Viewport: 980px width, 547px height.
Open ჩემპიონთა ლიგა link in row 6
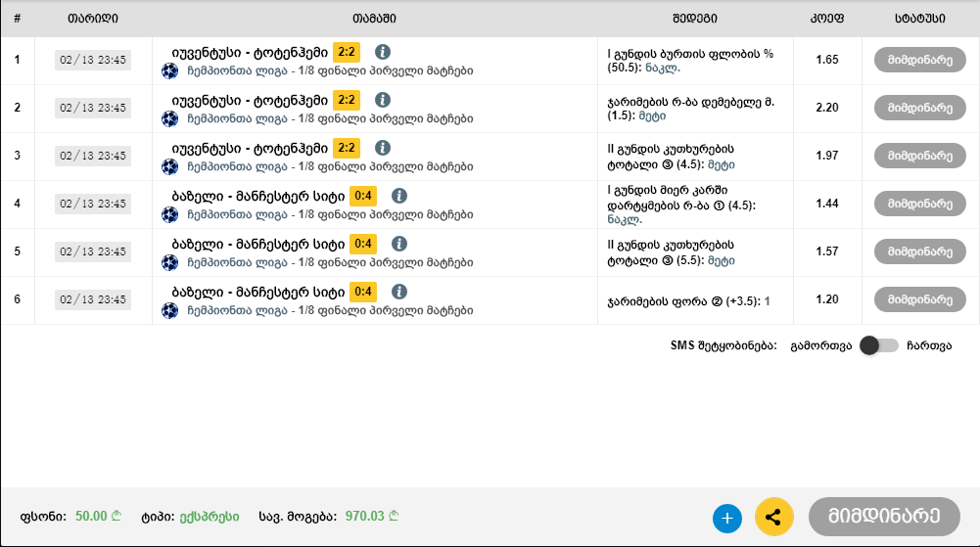pos(237,310)
